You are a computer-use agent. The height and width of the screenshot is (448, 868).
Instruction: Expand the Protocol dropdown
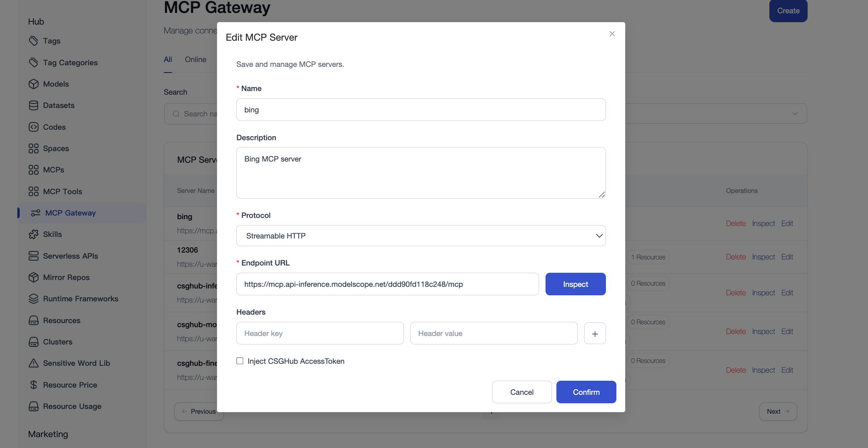(421, 236)
